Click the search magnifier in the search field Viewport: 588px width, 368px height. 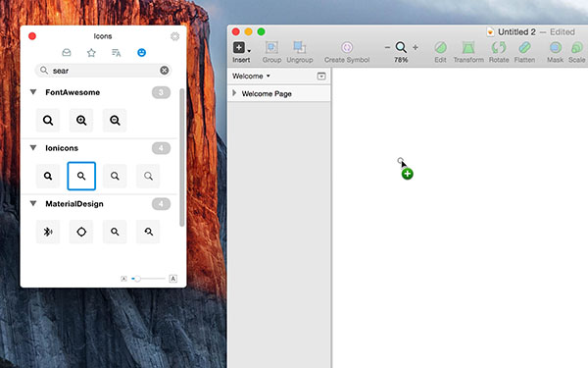[44, 71]
